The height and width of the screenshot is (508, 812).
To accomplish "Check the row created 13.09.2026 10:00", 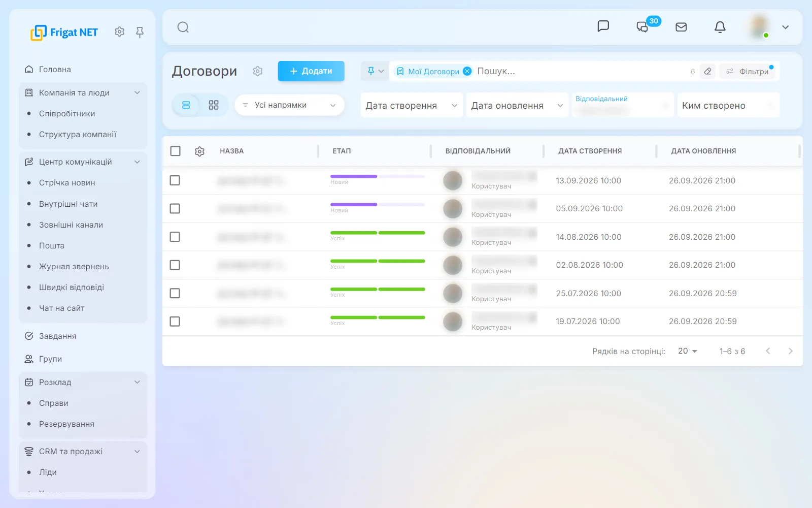I will tap(175, 180).
